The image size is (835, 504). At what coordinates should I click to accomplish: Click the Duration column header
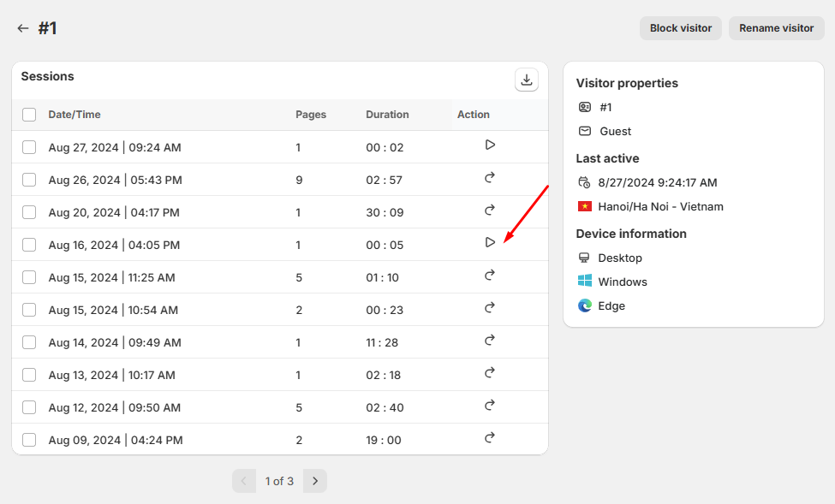(x=387, y=115)
